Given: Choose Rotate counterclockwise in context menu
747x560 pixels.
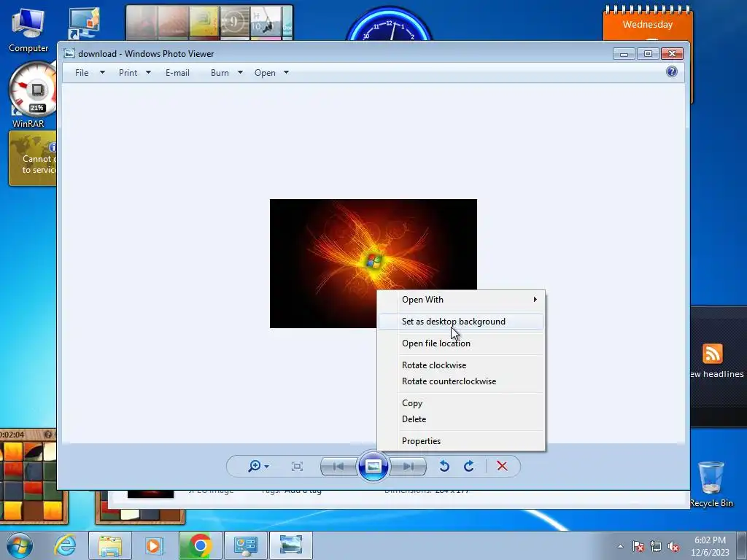Looking at the screenshot, I should point(461,381).
